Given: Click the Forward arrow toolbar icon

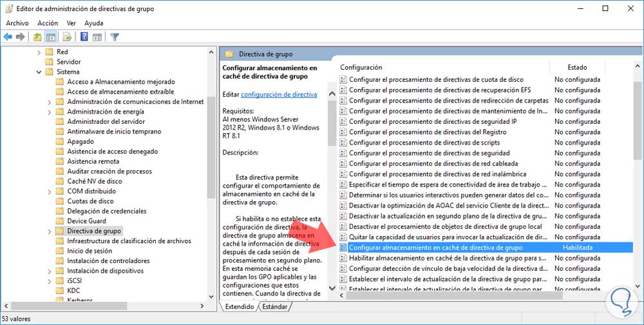Looking at the screenshot, I should point(20,37).
